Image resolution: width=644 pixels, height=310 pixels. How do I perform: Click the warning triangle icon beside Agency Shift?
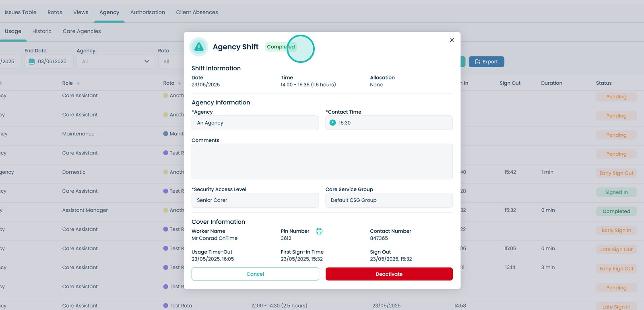pos(199,47)
